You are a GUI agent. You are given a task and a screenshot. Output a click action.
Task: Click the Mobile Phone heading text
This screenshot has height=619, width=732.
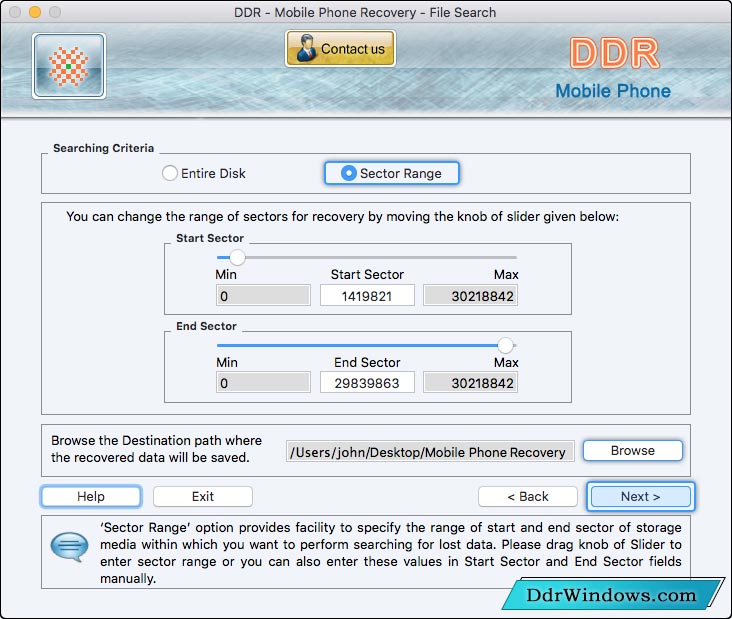coord(613,91)
